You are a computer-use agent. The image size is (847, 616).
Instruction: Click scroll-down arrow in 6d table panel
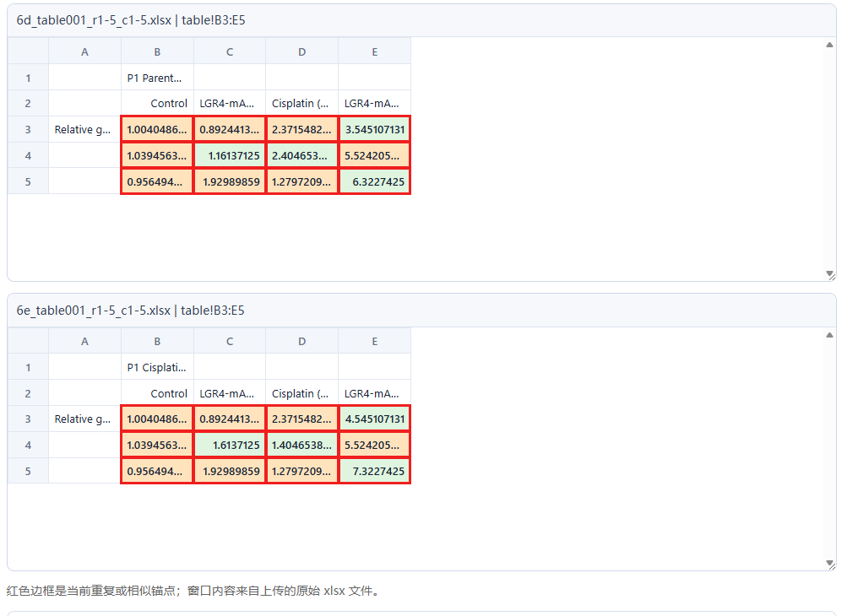[x=830, y=273]
